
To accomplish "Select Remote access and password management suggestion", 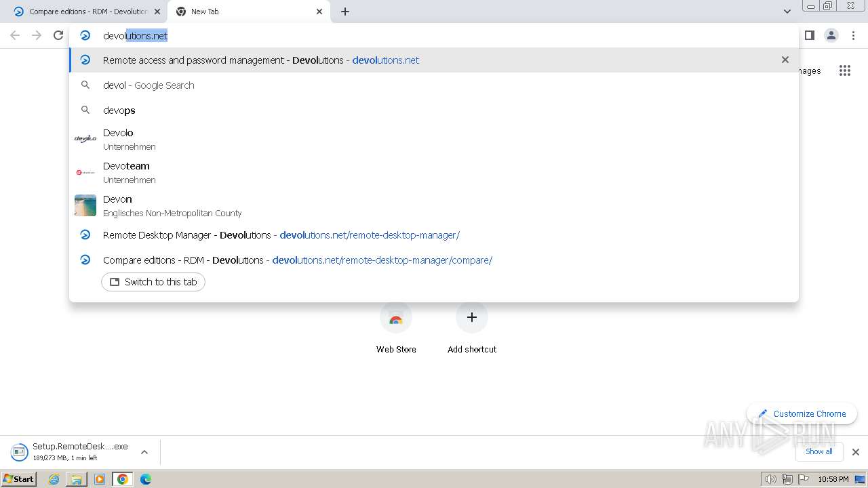I will tap(434, 60).
